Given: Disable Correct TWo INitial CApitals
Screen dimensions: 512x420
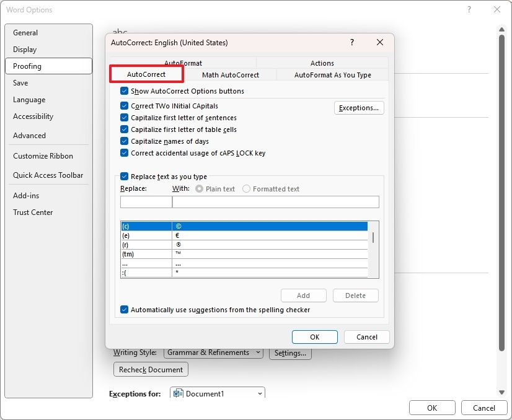Looking at the screenshot, I should coord(125,106).
